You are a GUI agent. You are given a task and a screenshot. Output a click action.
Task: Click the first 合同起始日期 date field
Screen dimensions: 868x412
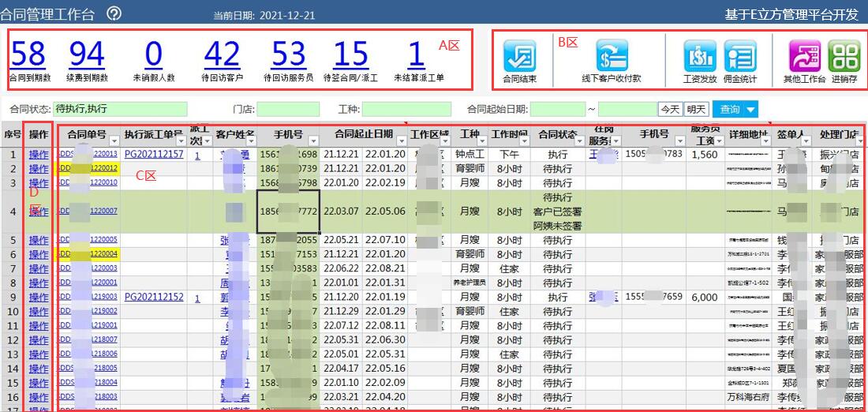point(557,109)
